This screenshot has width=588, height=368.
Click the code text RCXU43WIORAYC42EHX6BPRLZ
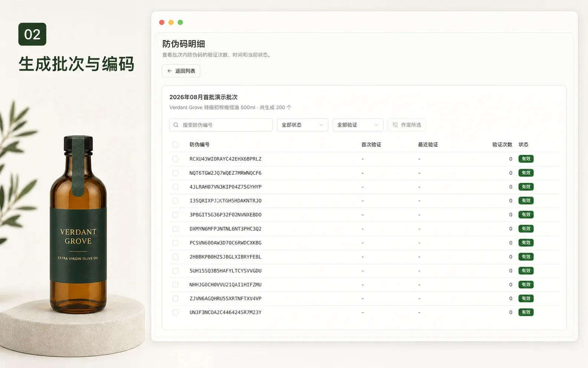pyautogui.click(x=225, y=159)
